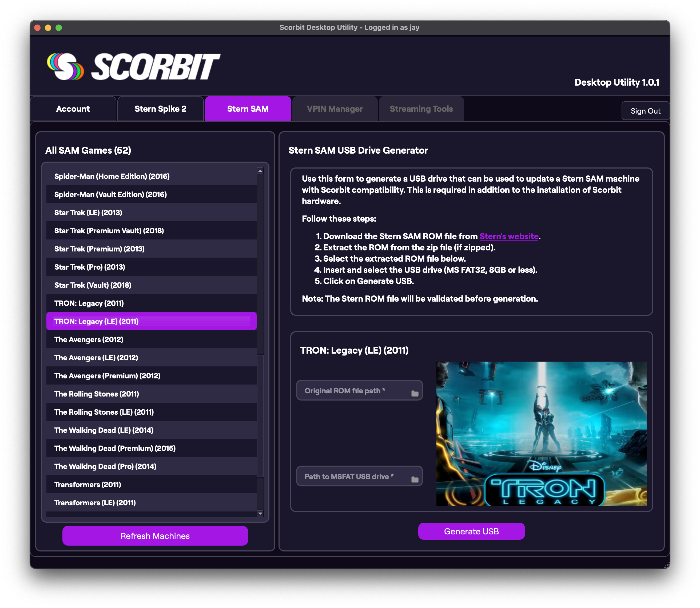Click the folder icon for ROM file path
This screenshot has width=700, height=608.
(x=415, y=394)
